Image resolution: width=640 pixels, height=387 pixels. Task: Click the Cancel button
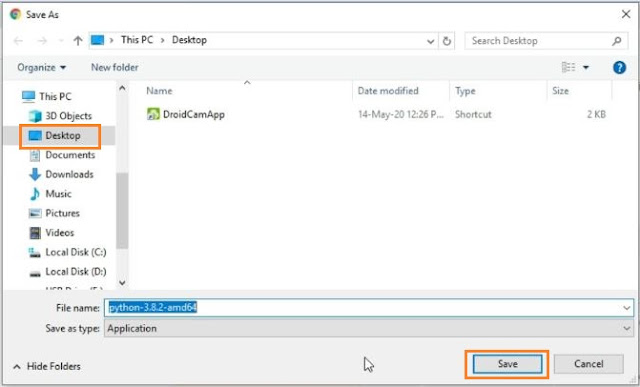pyautogui.click(x=588, y=364)
